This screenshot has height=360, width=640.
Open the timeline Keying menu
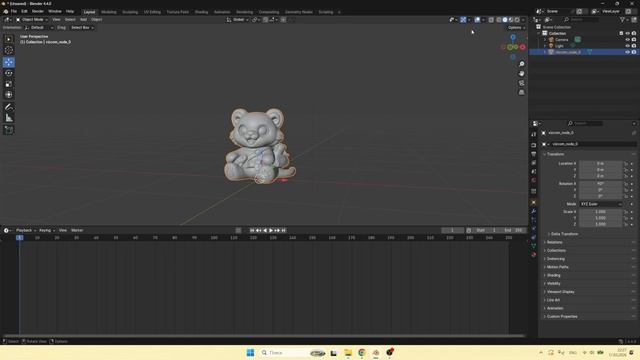(x=47, y=231)
